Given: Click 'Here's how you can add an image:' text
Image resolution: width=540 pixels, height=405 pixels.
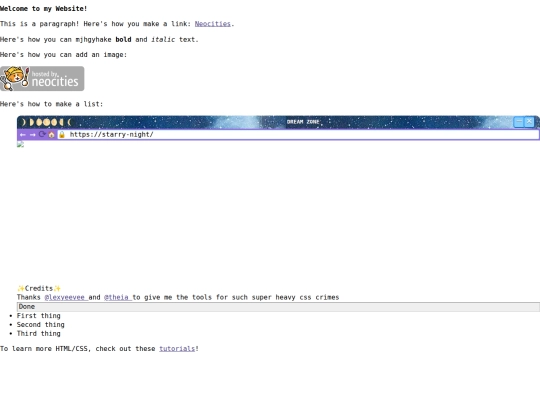Looking at the screenshot, I should (63, 55).
